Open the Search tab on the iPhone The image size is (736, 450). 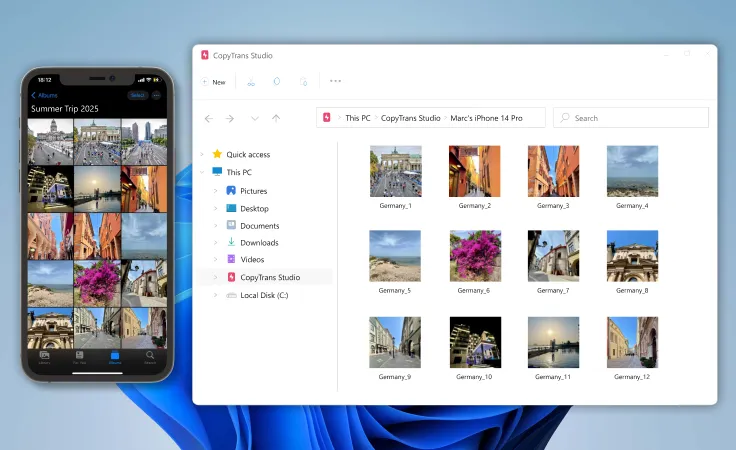[150, 357]
